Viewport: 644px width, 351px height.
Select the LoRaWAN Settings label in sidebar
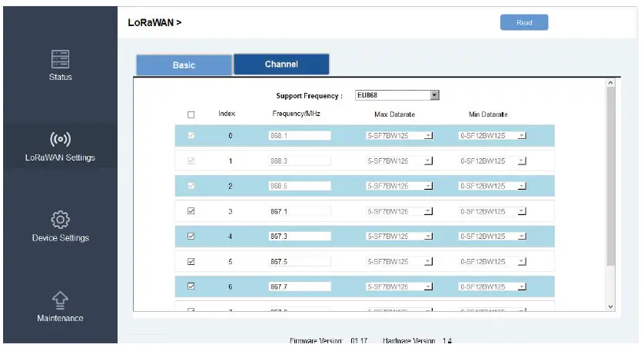60,157
